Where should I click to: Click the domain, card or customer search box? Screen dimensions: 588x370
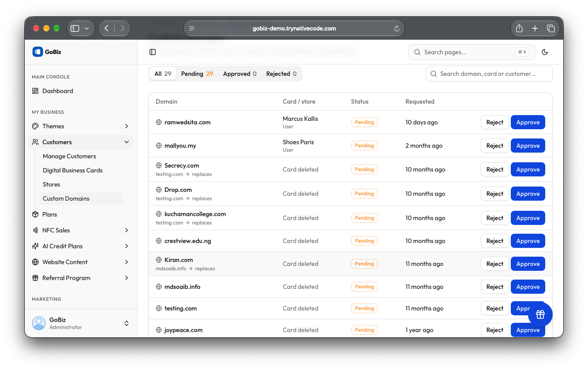pyautogui.click(x=489, y=74)
